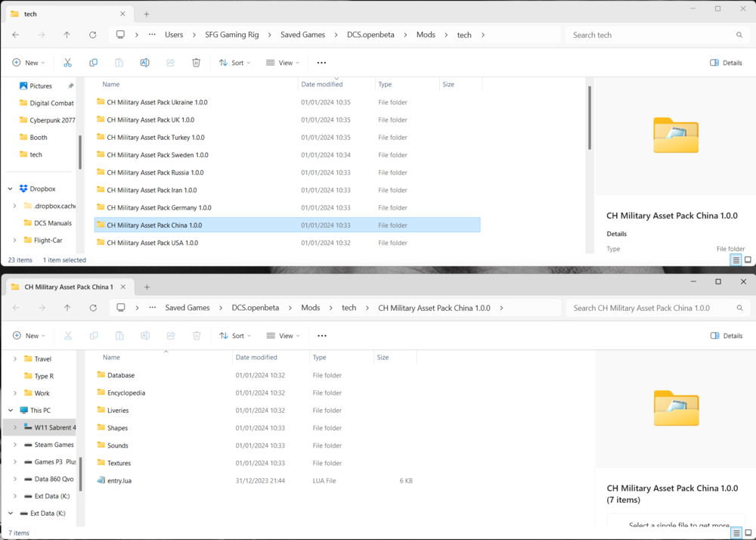Image resolution: width=756 pixels, height=540 pixels.
Task: Switch to details list view in China window
Action: click(x=736, y=532)
